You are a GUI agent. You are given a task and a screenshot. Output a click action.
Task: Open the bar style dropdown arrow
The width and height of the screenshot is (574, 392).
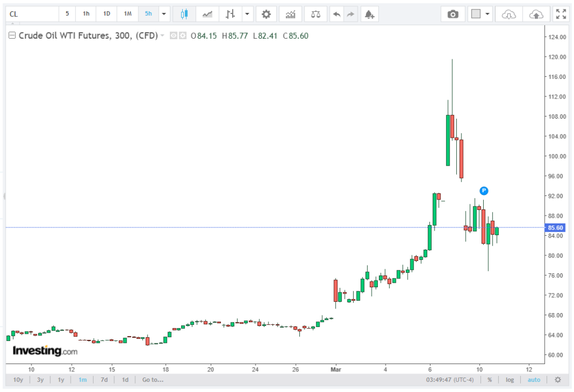pyautogui.click(x=247, y=13)
